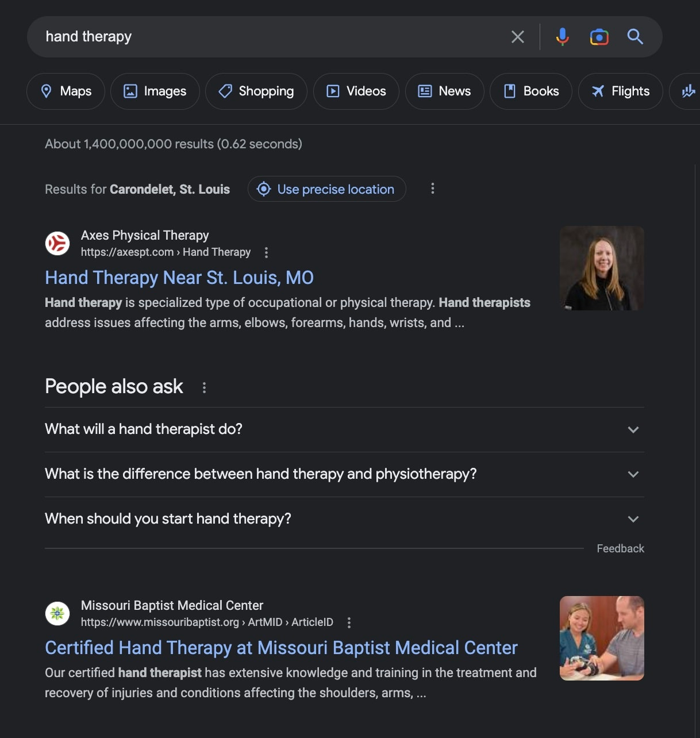The image size is (700, 738).
Task: Open location options three-dot menu
Action: (433, 189)
